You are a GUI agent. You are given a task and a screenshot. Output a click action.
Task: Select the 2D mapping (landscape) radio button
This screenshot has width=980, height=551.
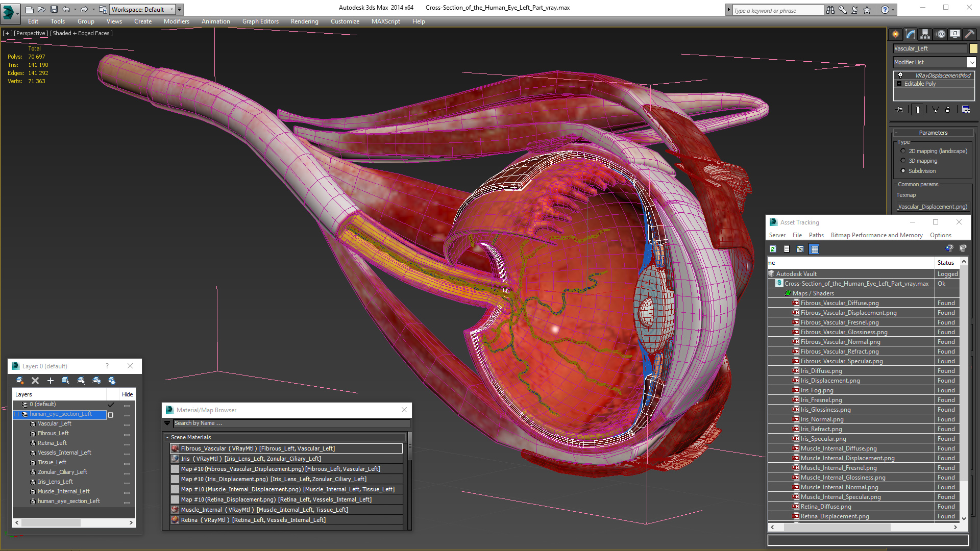point(903,151)
